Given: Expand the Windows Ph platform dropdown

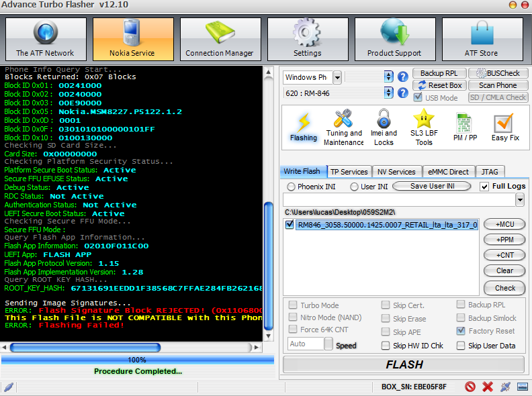Looking at the screenshot, I should (337, 78).
